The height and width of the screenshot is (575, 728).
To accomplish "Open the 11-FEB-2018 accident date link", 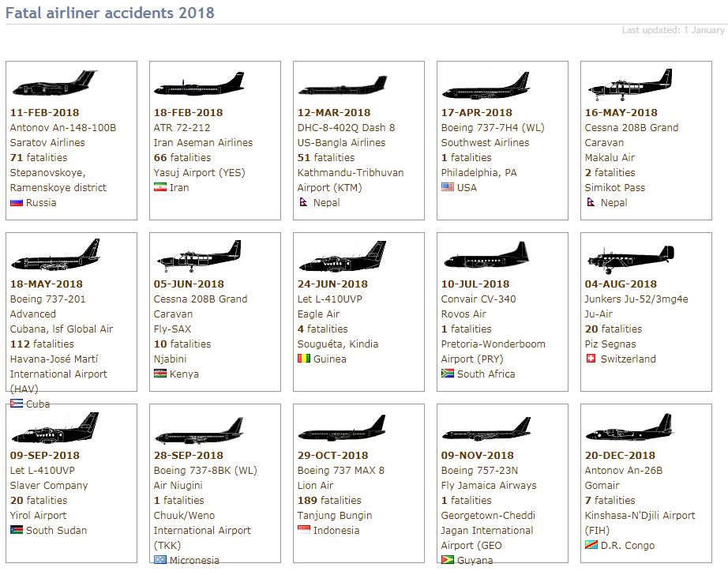I will (44, 112).
